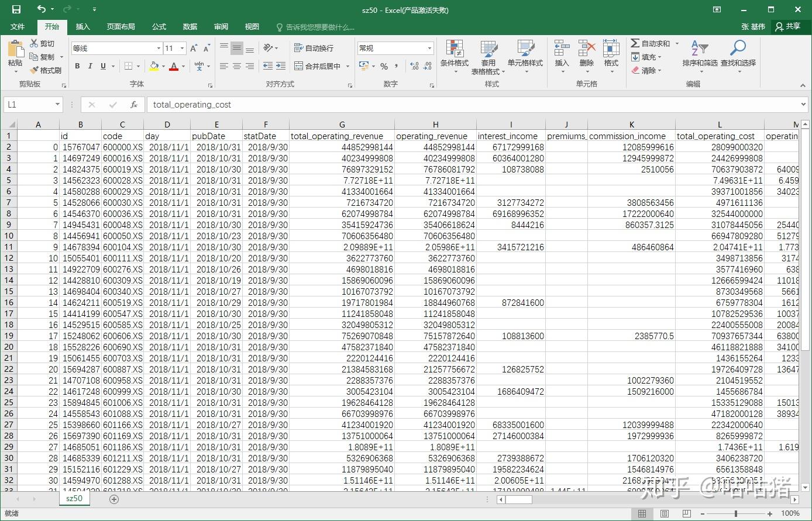Click the text orientation icon
Image resolution: width=812 pixels, height=521 pixels.
268,48
